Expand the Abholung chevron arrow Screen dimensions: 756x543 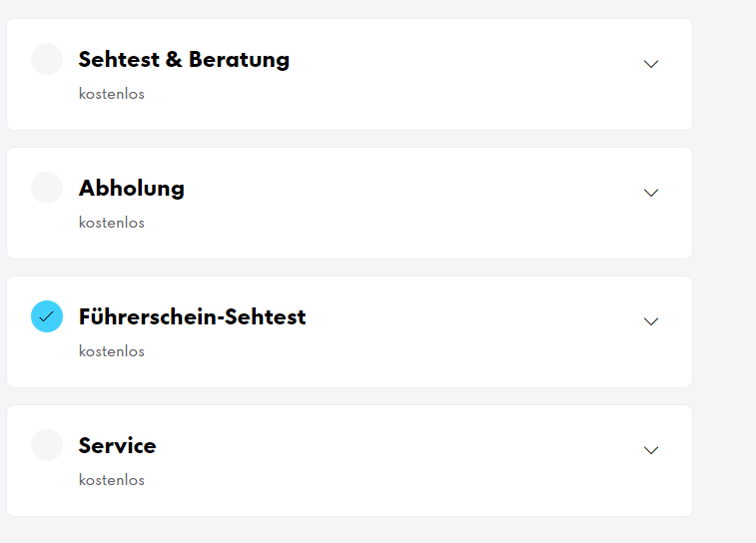coord(651,193)
